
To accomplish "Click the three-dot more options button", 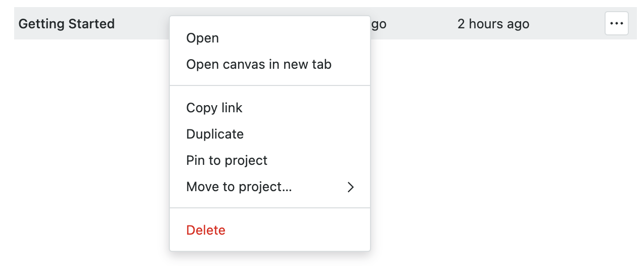I will [616, 24].
